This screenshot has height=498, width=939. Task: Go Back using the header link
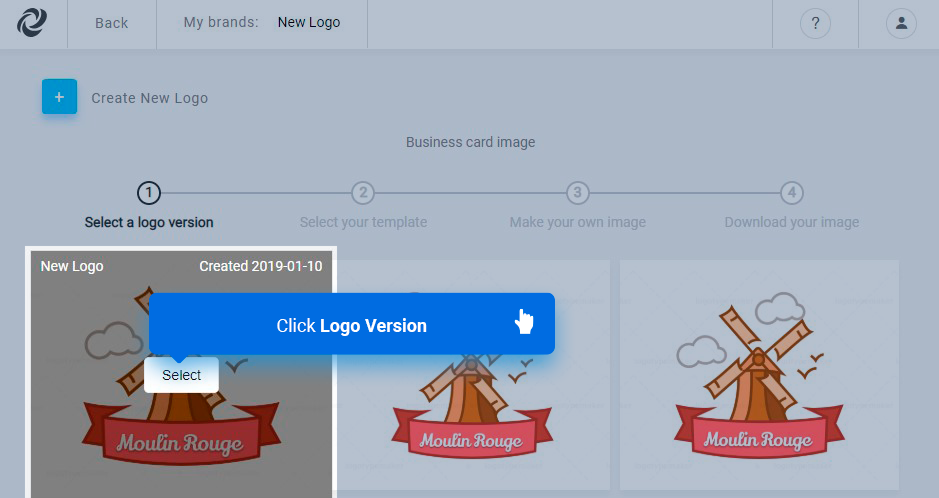pyautogui.click(x=111, y=23)
